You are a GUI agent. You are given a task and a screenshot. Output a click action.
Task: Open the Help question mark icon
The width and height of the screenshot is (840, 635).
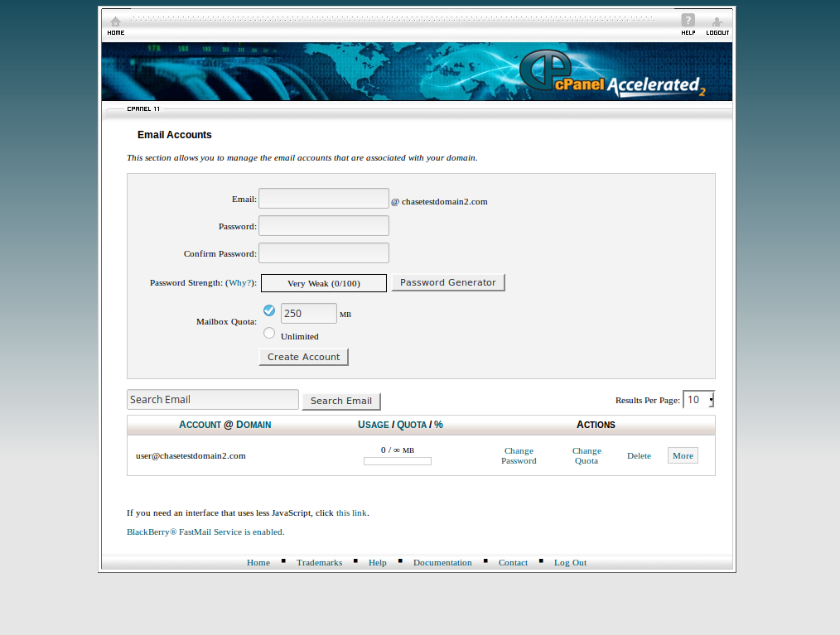coord(688,22)
